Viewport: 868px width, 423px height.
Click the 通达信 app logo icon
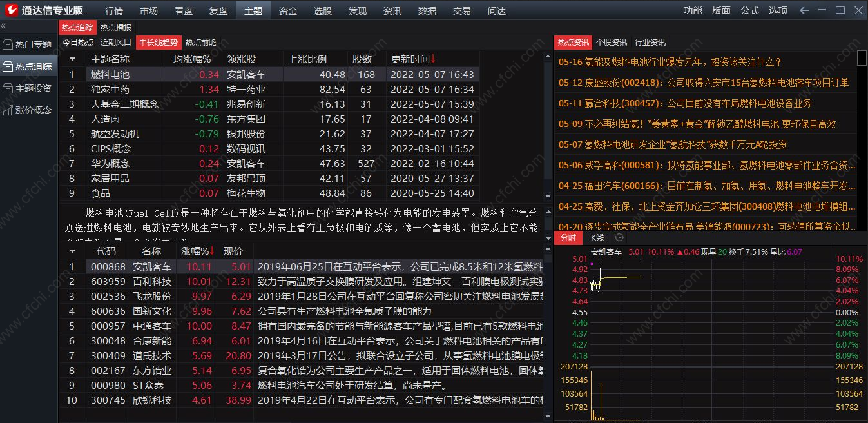click(11, 10)
